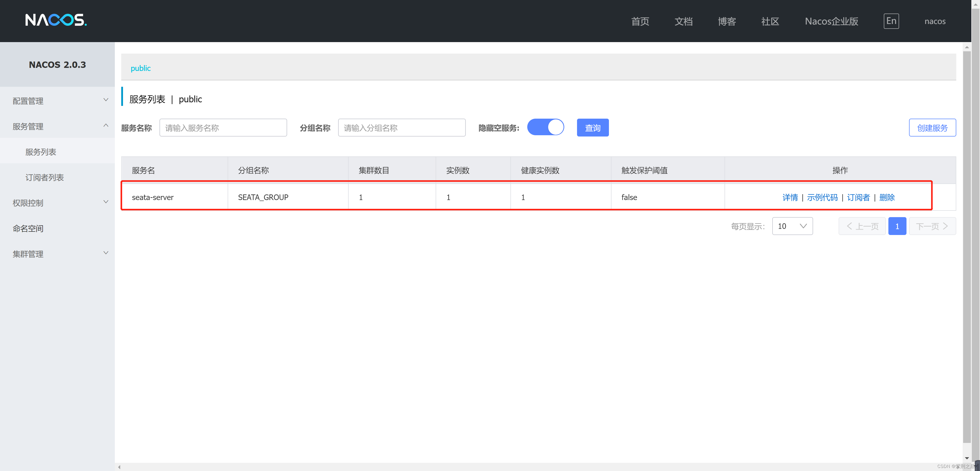Screen dimensions: 980x471
Task: Focus the 服务名称 input field
Action: coord(223,128)
